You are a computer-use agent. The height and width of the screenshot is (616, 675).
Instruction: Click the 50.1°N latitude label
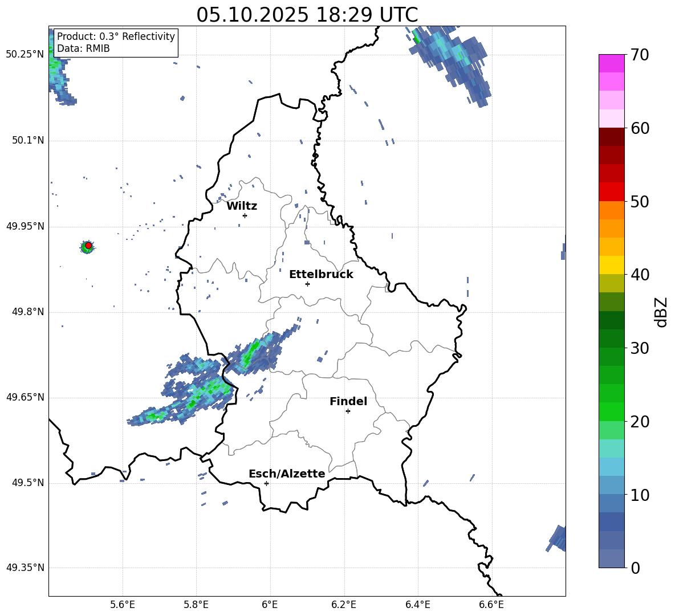28,140
